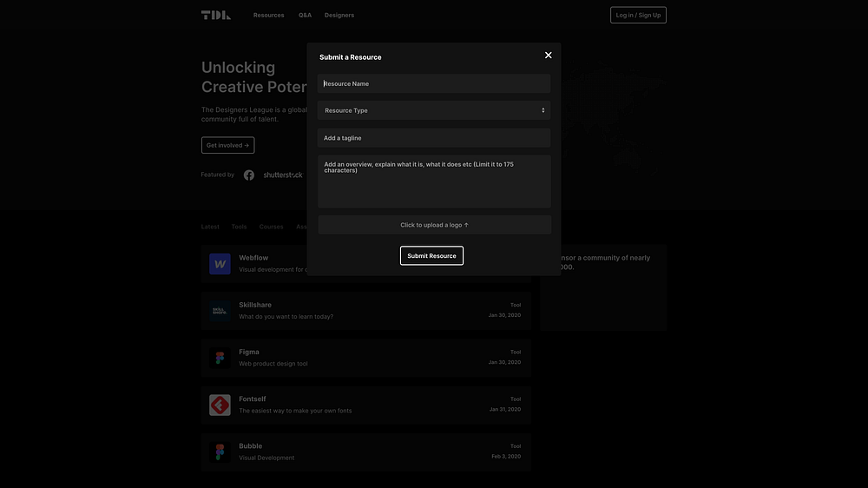
Task: Click the Tool label in Skillshare row
Action: [x=516, y=305]
